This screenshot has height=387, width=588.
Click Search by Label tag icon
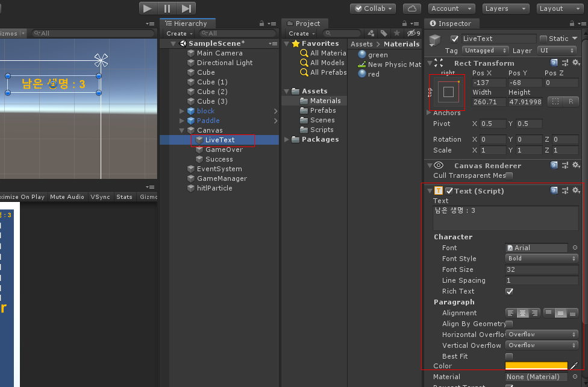click(384, 33)
